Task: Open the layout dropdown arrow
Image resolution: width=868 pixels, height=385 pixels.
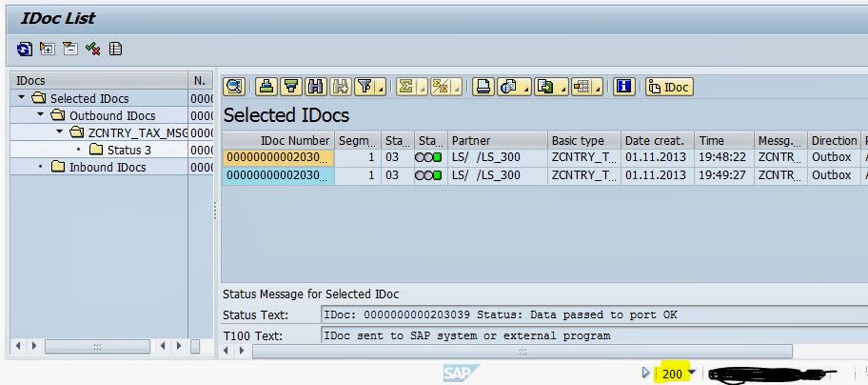Action: click(599, 89)
